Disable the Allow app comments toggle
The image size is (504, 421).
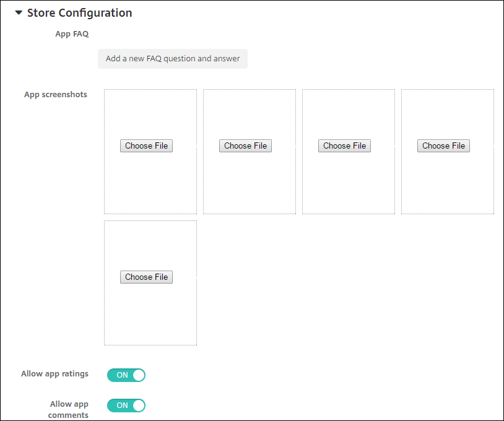pyautogui.click(x=126, y=405)
